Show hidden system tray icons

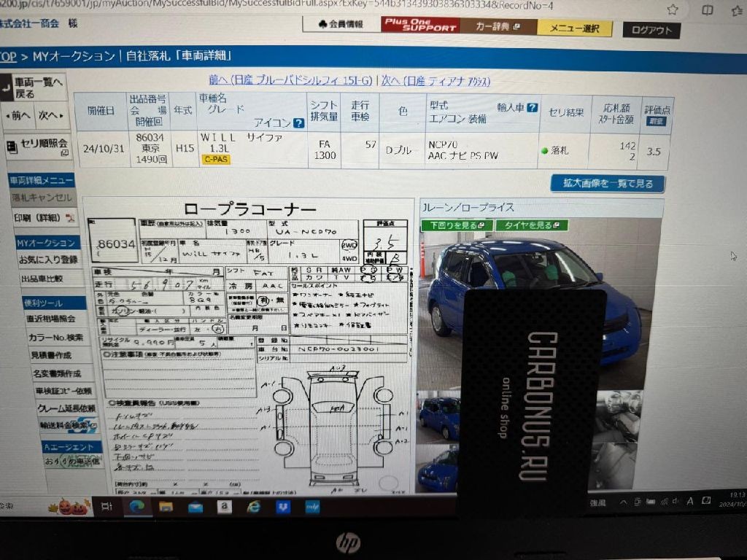(x=623, y=502)
